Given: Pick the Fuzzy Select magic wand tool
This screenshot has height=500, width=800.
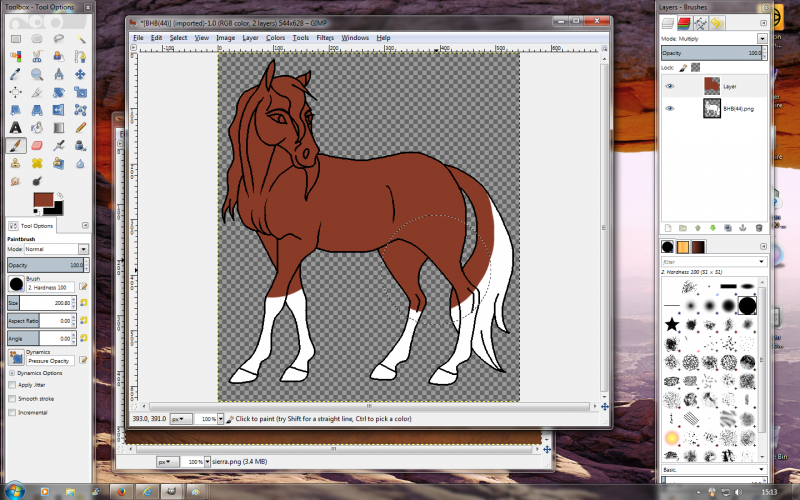Looking at the screenshot, I should pyautogui.click(x=80, y=39).
